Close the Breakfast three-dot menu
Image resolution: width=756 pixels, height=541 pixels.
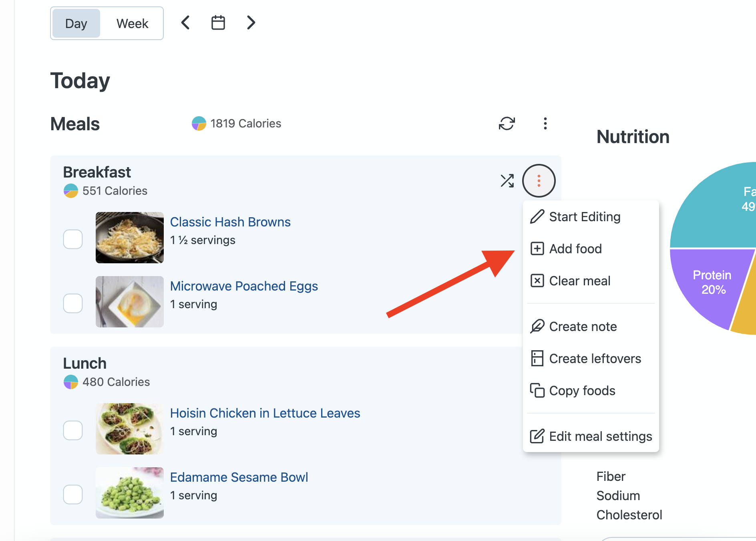tap(539, 181)
